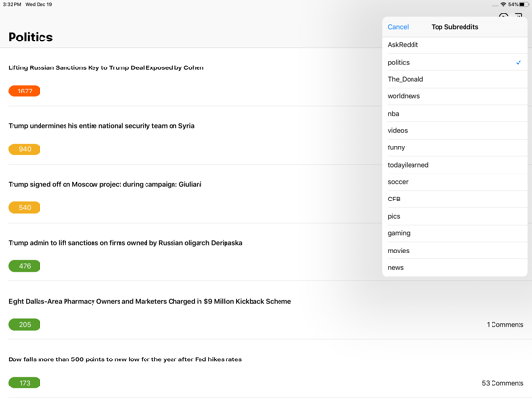Choose the nba subreddit
Viewport: 532px width, 399px height.
click(x=455, y=114)
